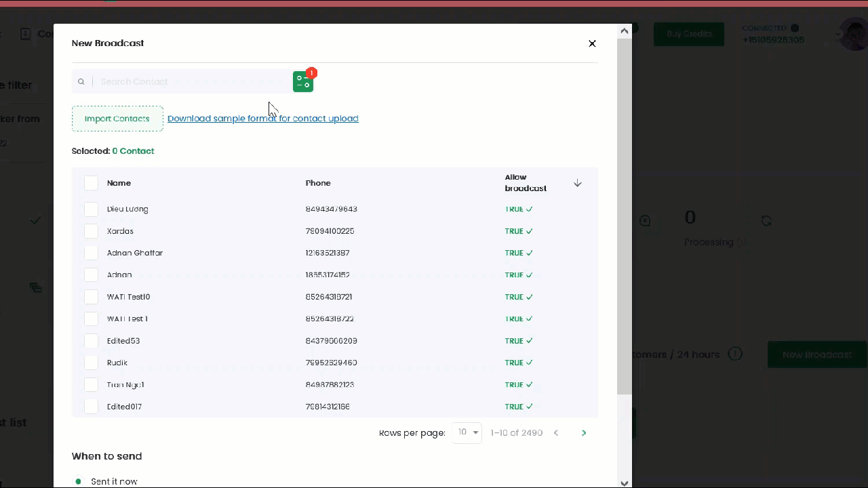
Task: Select the Sent it now radio option
Action: click(78, 482)
